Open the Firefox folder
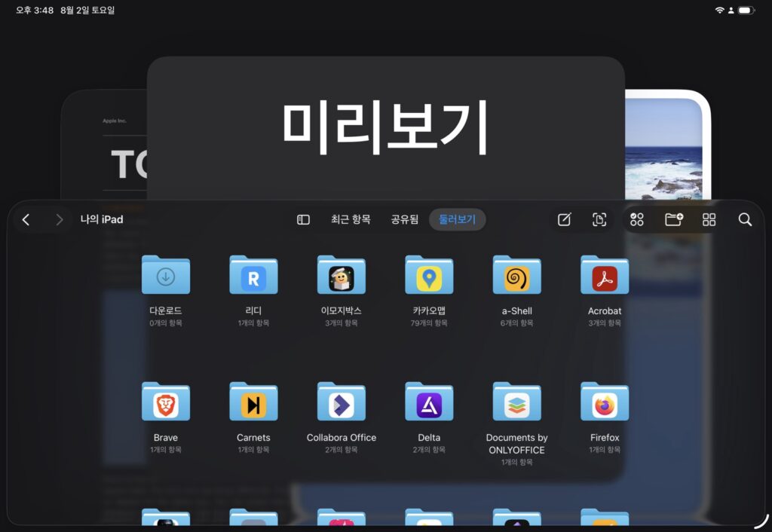Viewport: 772px width, 532px height. (605, 402)
